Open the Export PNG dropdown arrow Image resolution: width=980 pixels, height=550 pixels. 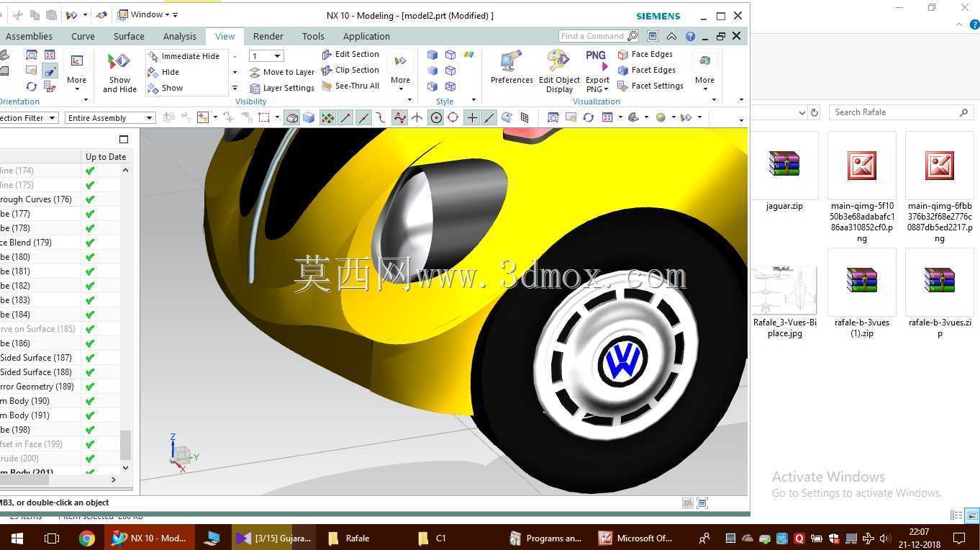pyautogui.click(x=607, y=89)
